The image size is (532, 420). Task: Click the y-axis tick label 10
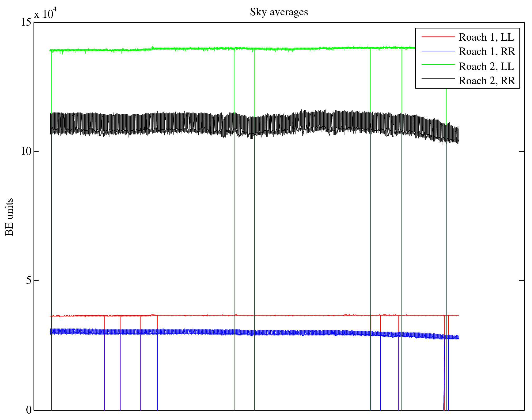[26, 151]
